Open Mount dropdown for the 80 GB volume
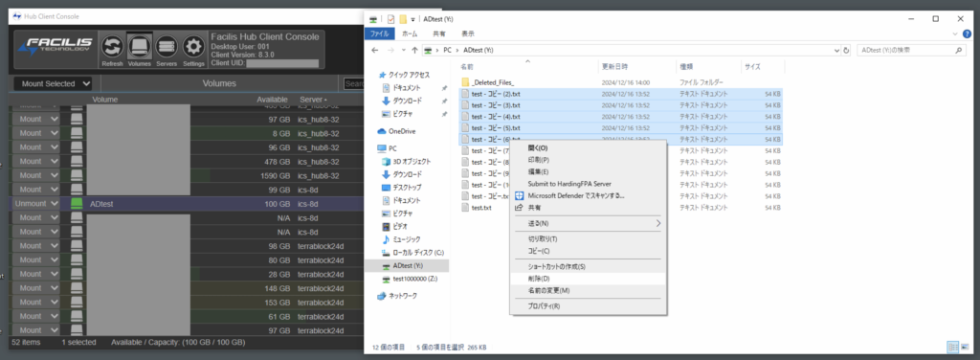The image size is (980, 360). [36, 260]
